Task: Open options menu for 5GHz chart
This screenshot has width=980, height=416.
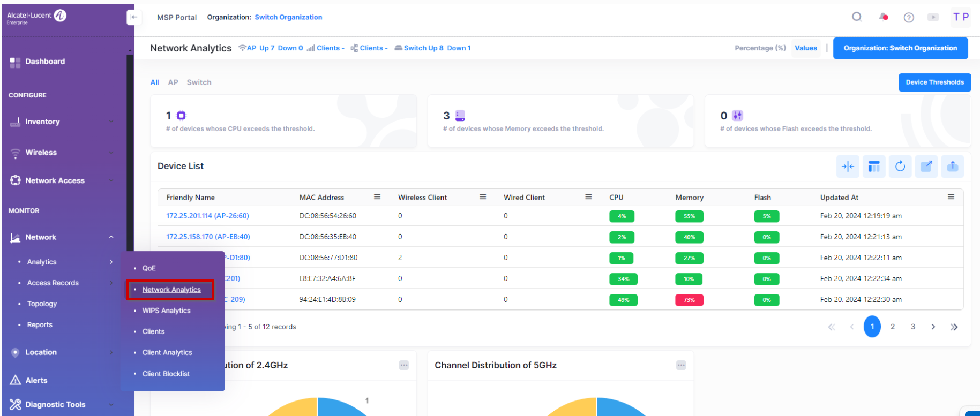Action: click(x=681, y=365)
